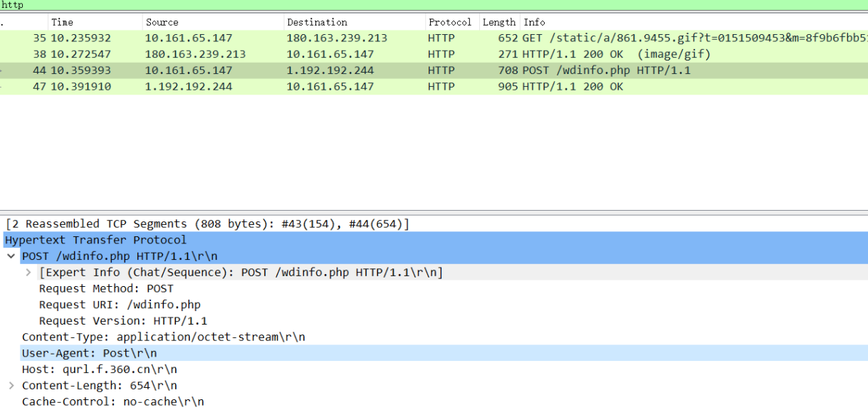The image size is (868, 410).
Task: Sort by the Length column header
Action: point(500,22)
